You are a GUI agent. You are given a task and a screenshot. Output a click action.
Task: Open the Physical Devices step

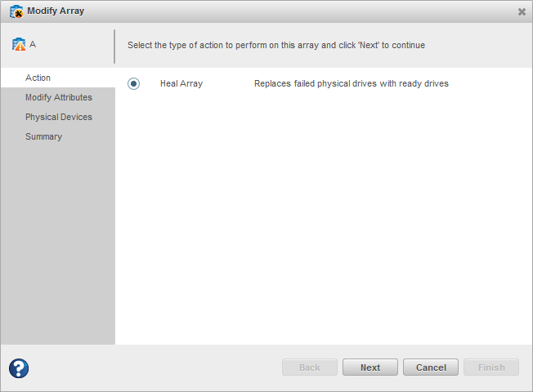pos(58,117)
